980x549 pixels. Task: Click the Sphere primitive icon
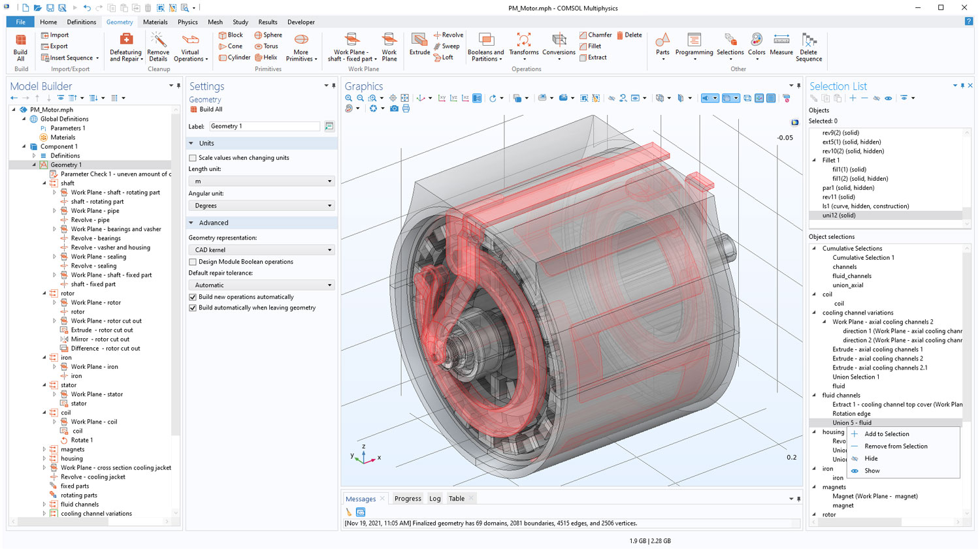pyautogui.click(x=269, y=35)
